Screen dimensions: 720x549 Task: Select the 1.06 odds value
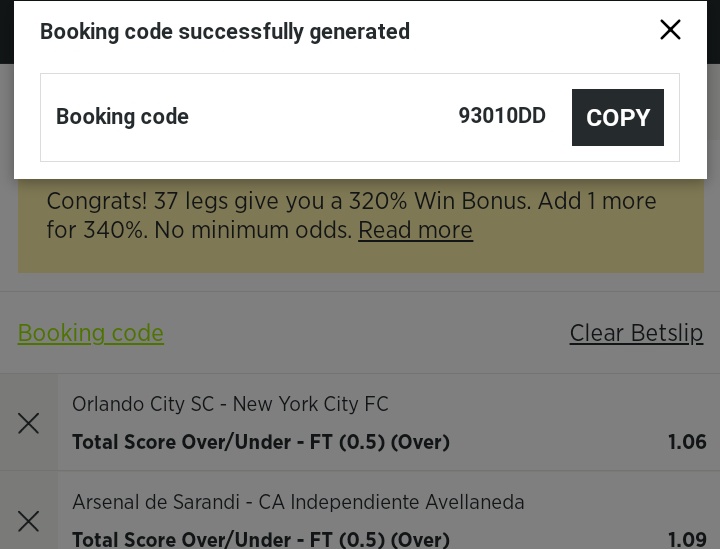687,442
